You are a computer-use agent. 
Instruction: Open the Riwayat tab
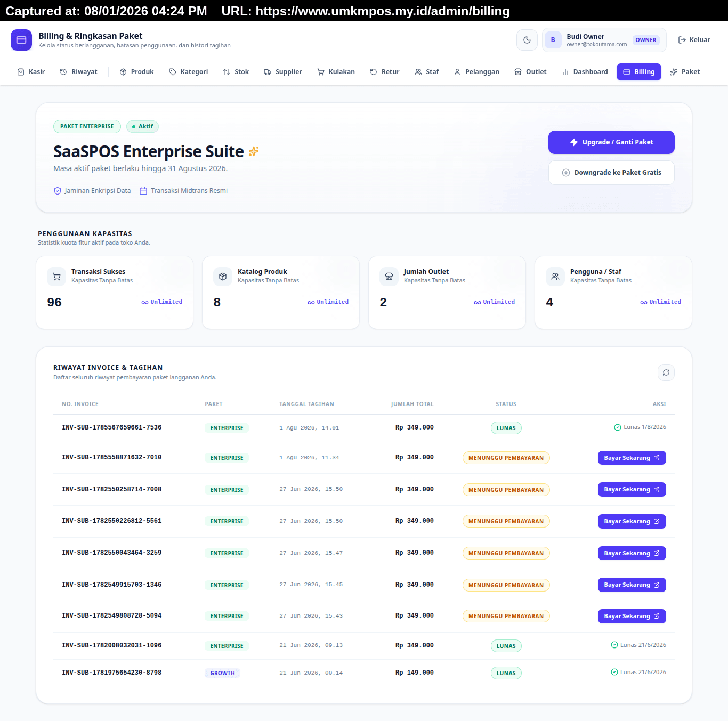(x=78, y=72)
